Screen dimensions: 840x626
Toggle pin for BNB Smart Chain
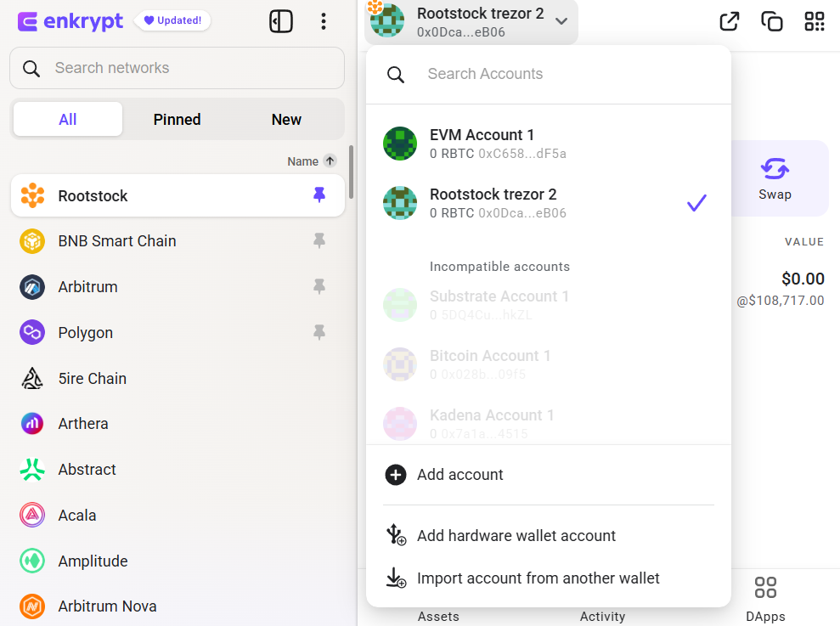[319, 240]
